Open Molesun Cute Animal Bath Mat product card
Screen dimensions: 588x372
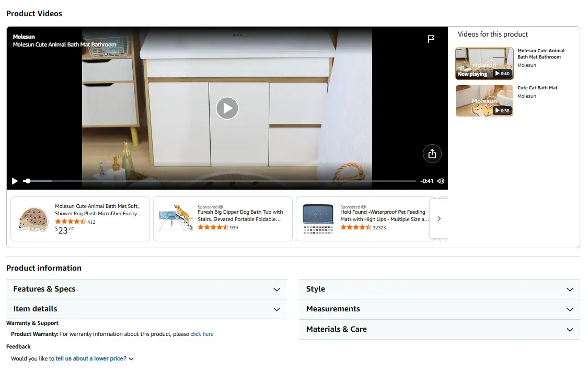(x=80, y=218)
